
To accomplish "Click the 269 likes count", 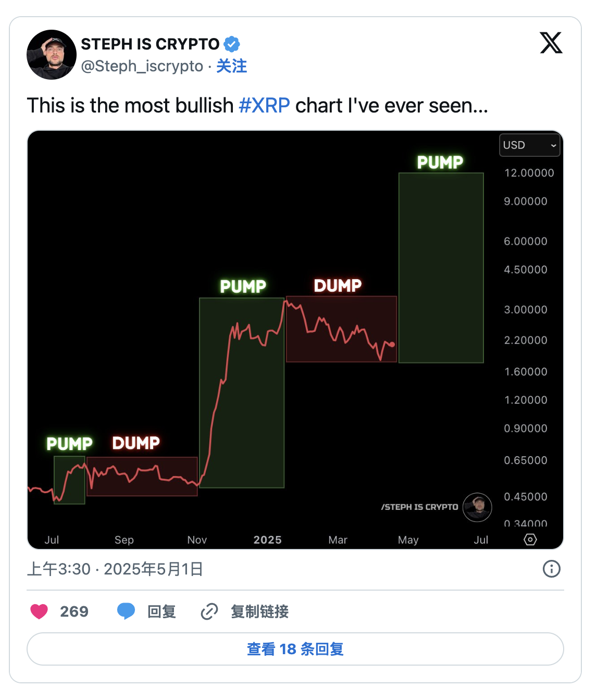I will tap(74, 611).
